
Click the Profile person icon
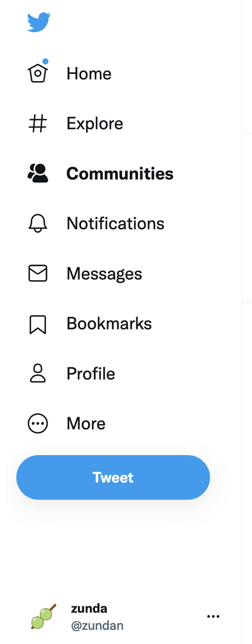[x=38, y=373]
